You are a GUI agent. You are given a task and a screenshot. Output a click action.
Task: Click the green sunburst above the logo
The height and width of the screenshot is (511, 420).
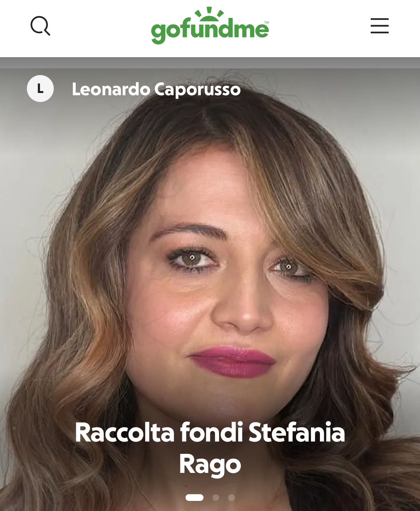(209, 13)
